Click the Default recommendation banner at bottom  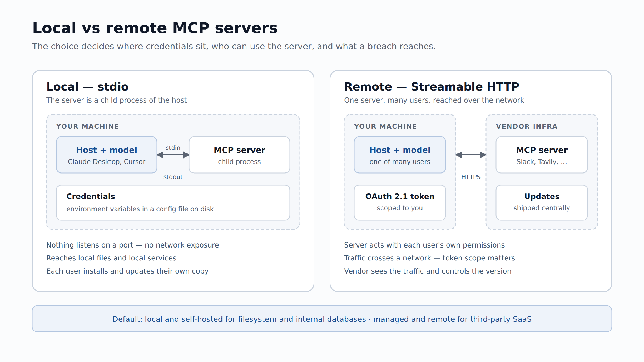pos(322,319)
